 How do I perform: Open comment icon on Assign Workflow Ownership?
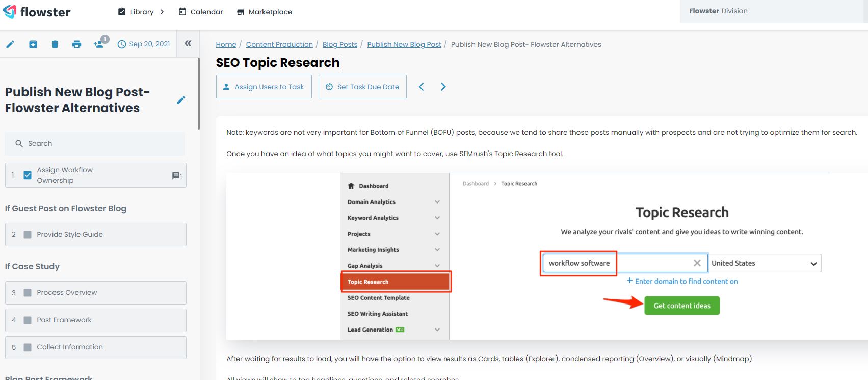(x=177, y=175)
